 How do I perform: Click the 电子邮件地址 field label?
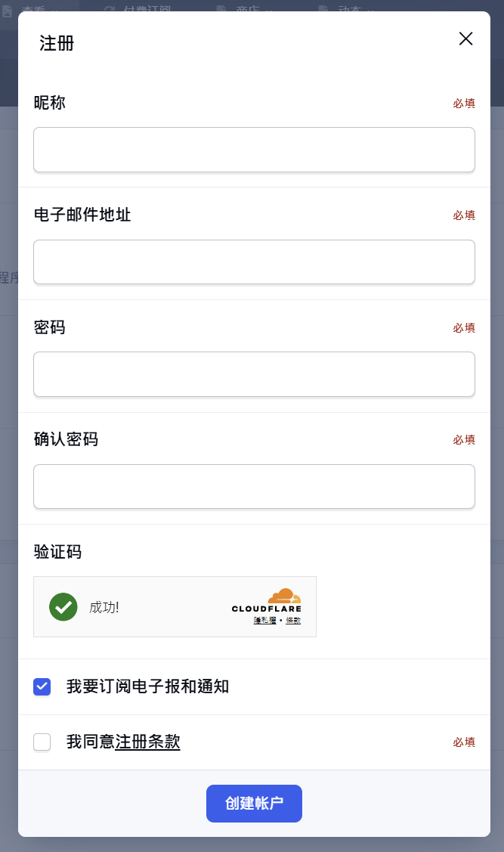point(82,215)
